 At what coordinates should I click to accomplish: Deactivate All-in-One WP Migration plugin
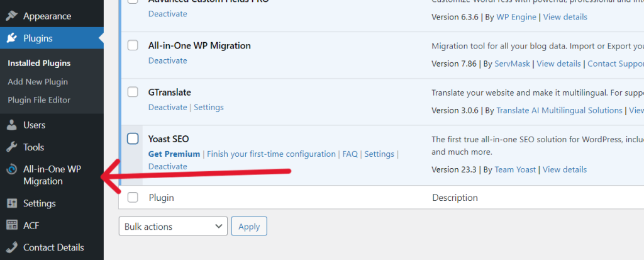[167, 60]
